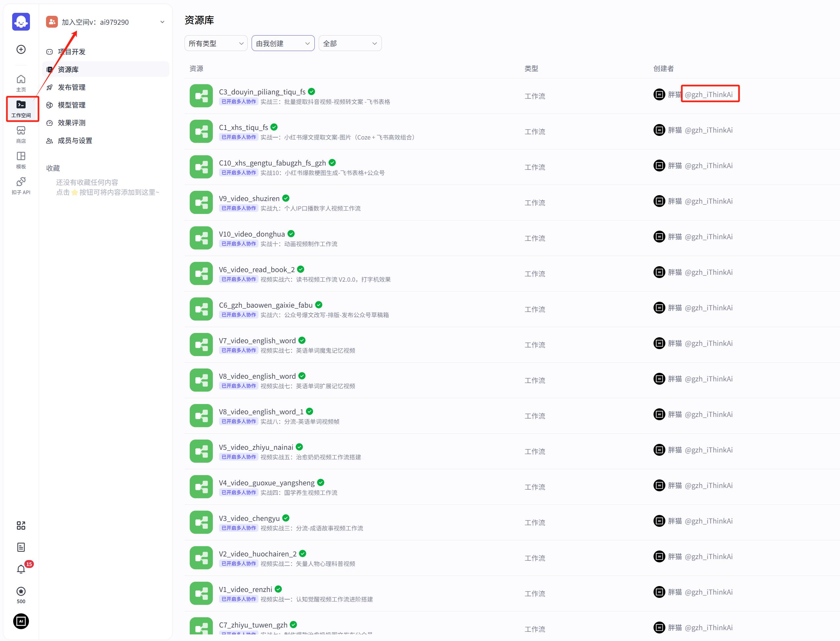The image size is (840, 641).
Task: Click the workspace team icon beside 加入空间v
Action: pos(52,22)
